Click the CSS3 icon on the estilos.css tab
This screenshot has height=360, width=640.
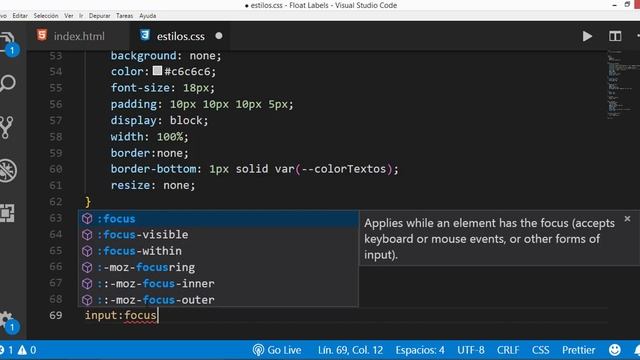pyautogui.click(x=144, y=35)
